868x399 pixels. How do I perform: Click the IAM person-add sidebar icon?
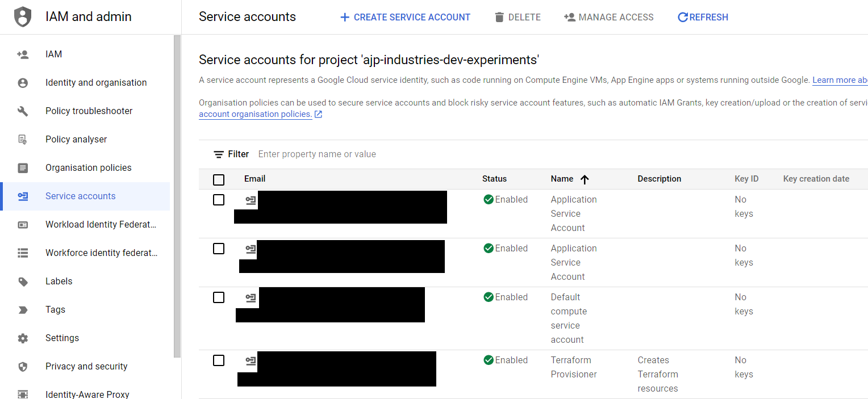tap(23, 54)
